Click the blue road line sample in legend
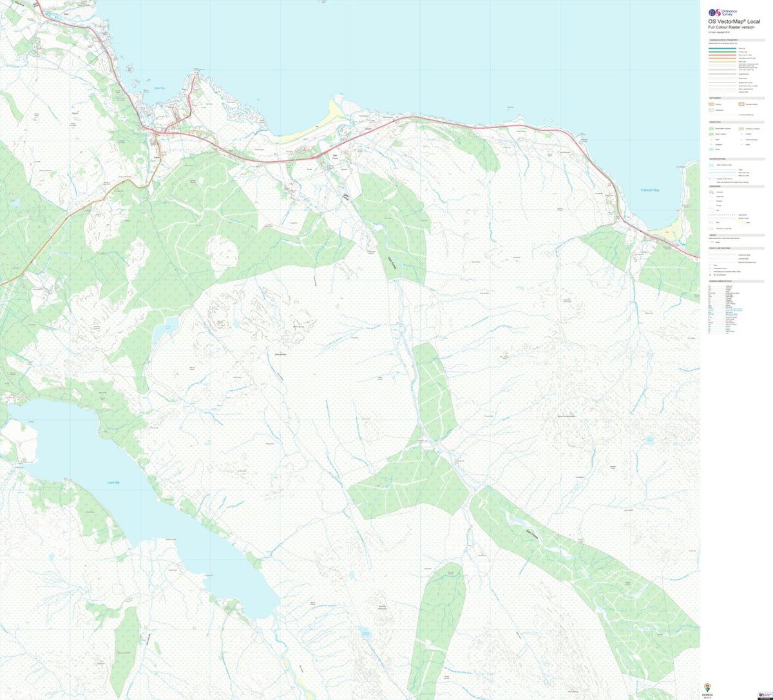 [x=722, y=48]
